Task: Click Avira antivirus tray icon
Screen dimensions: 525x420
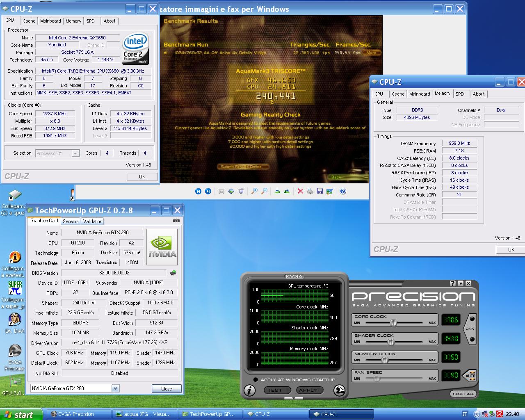Action: pyautogui.click(x=500, y=414)
